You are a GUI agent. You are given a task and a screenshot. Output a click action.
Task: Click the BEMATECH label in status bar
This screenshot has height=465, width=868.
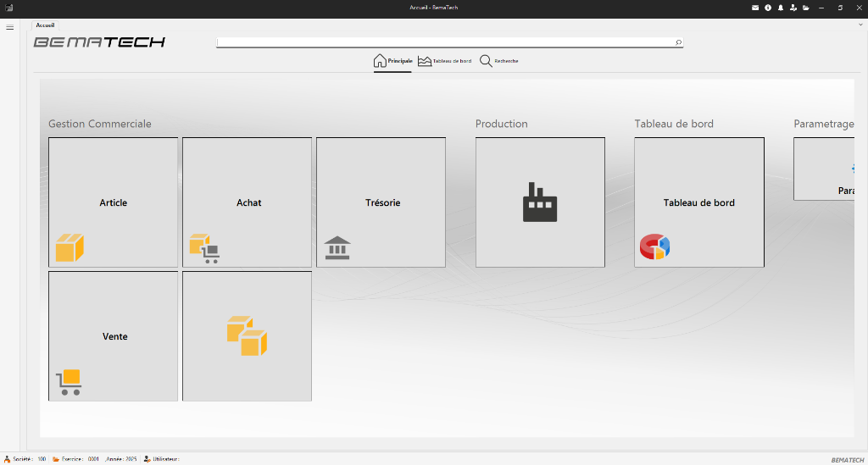click(x=848, y=460)
